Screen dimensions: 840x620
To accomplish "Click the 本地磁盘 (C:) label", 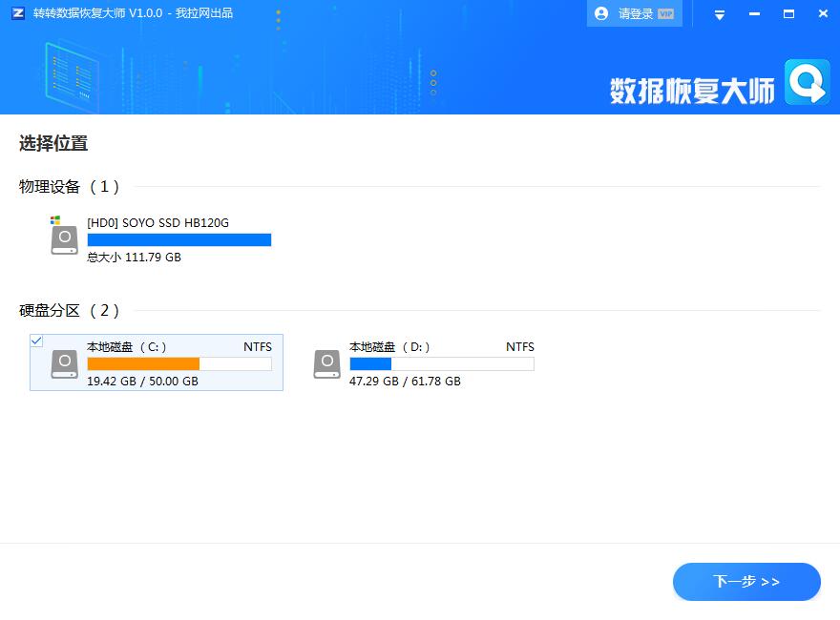I will (x=126, y=347).
